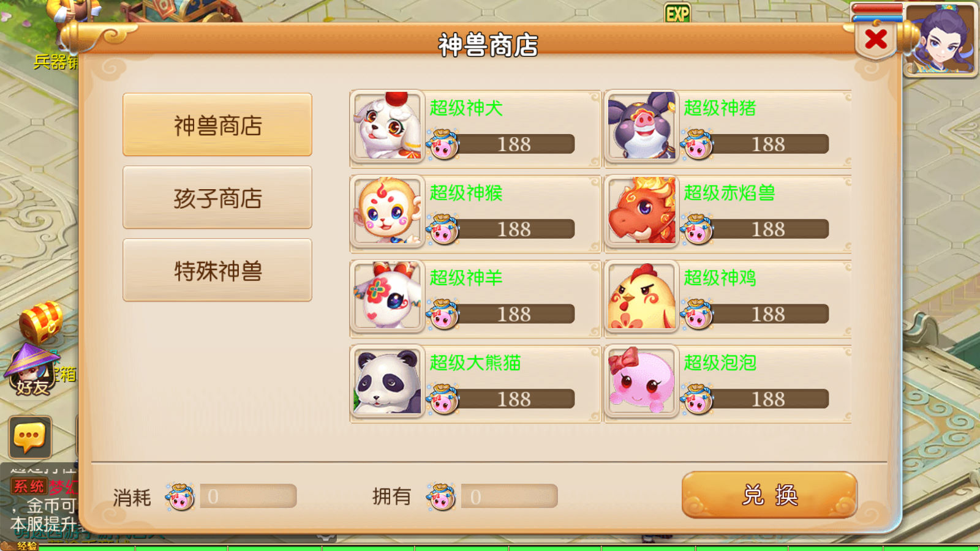This screenshot has width=980, height=551.
Task: Choose the 超级神鸡 chicken icon
Action: coord(642,296)
